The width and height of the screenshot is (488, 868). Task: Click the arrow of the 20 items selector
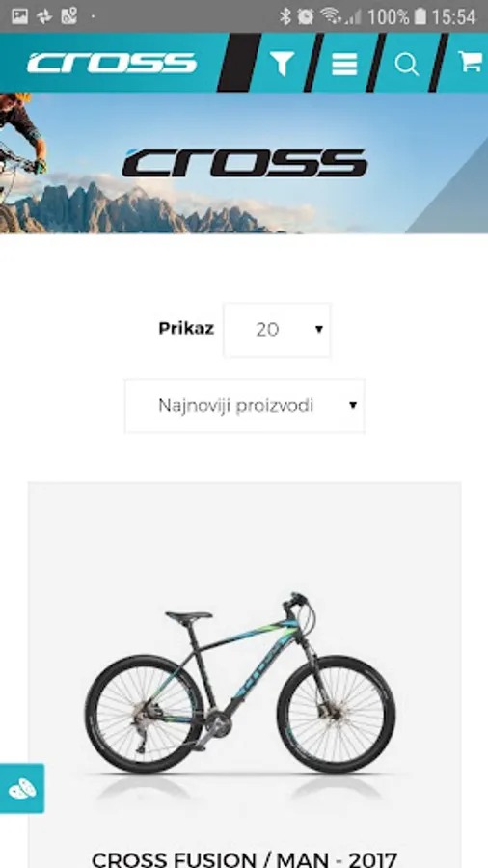[x=318, y=330]
